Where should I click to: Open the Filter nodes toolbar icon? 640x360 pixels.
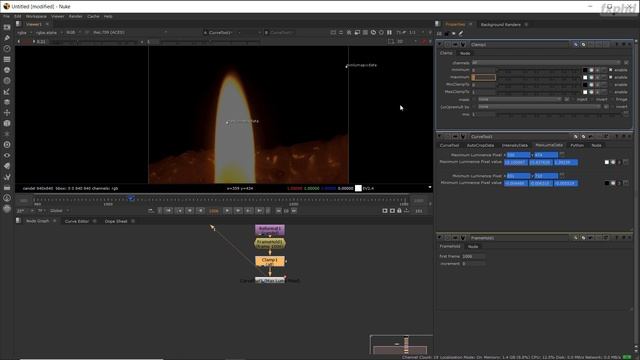coord(7,81)
